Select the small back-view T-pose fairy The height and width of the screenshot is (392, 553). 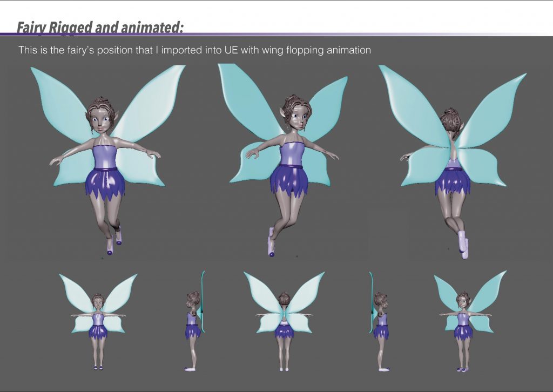pos(284,324)
